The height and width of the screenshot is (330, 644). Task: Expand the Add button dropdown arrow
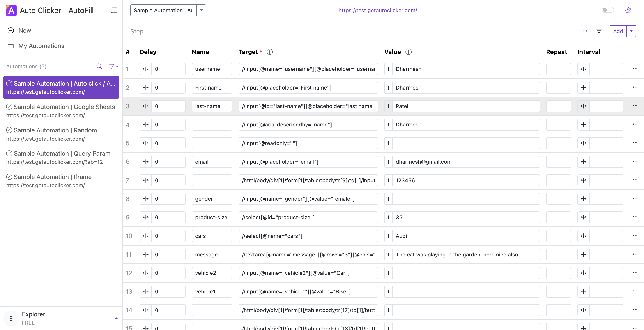(631, 31)
